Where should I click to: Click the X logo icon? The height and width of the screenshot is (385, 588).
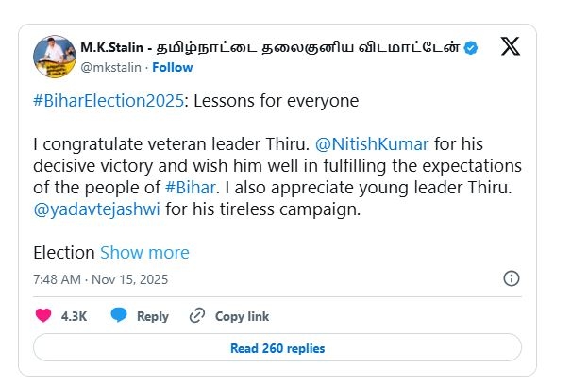coord(510,47)
